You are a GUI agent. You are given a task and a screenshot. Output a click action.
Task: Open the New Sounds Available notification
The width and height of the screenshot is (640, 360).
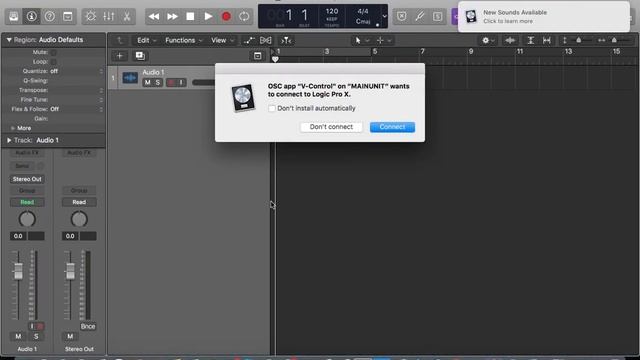coord(544,17)
